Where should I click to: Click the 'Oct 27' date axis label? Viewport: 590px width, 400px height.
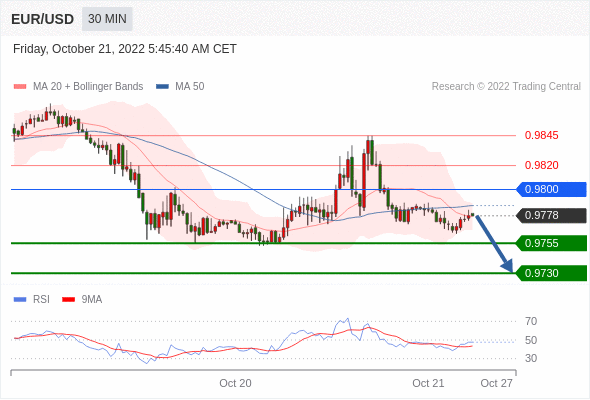tap(496, 383)
